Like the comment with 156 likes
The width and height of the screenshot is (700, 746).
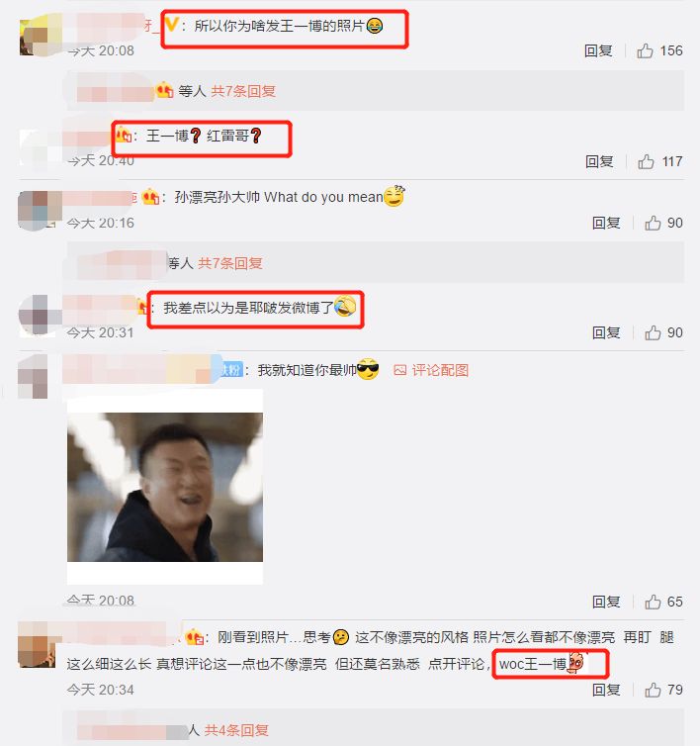click(645, 50)
